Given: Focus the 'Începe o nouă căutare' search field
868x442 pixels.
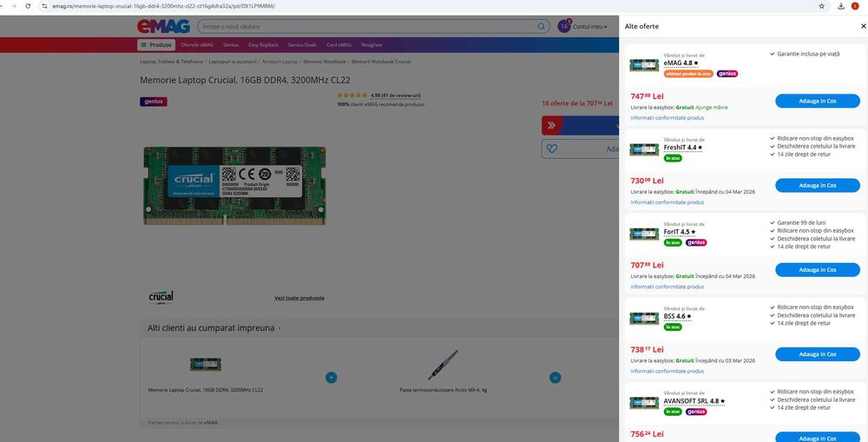Looking at the screenshot, I should 367,26.
